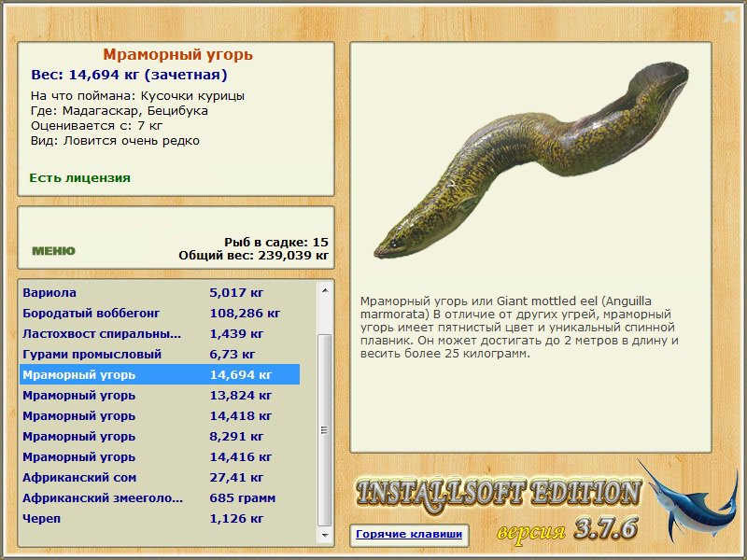Click the marbled eel picture
747x560 pixels.
coord(531,160)
